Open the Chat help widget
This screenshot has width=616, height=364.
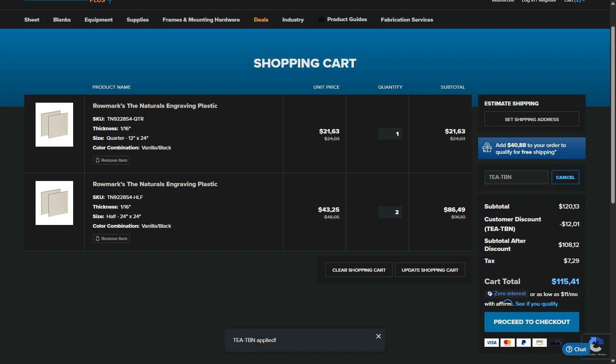(x=576, y=349)
